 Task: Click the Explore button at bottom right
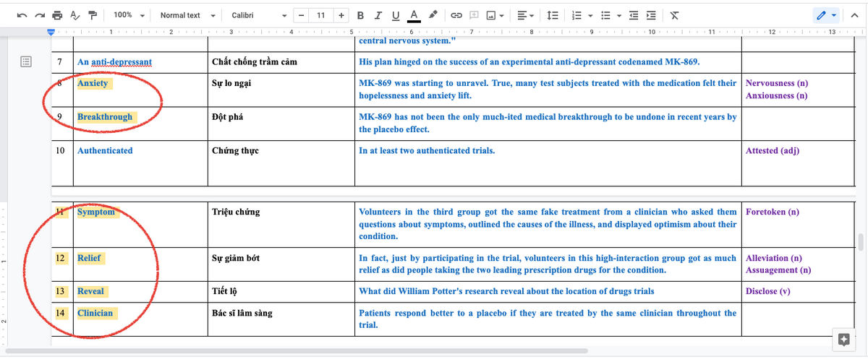point(843,339)
